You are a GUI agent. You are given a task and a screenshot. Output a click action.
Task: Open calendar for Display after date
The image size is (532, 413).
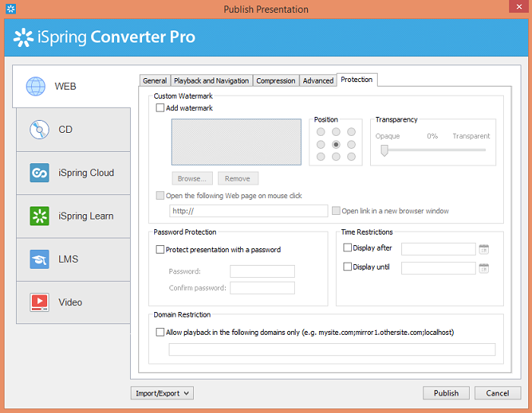pos(484,249)
